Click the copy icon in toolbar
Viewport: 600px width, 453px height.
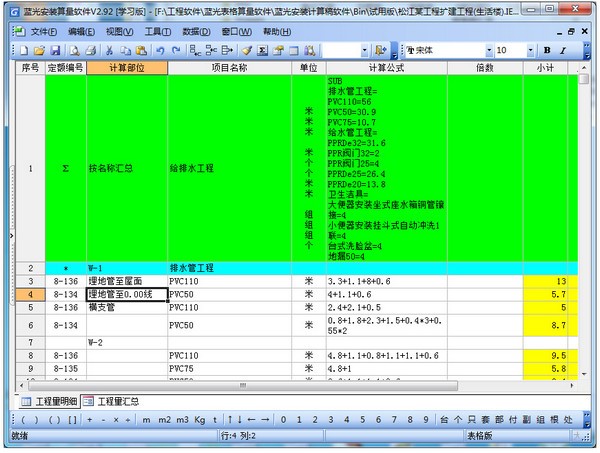[x=126, y=50]
